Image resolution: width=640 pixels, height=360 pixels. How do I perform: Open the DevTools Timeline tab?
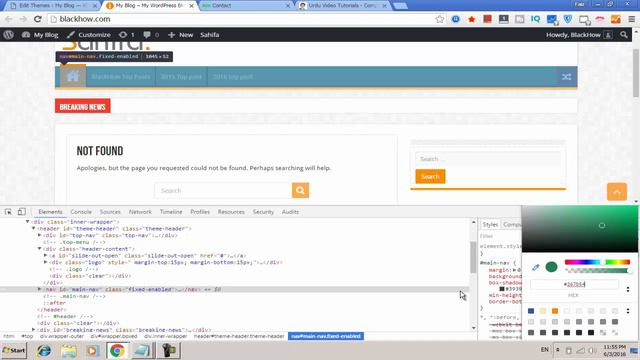point(171,212)
